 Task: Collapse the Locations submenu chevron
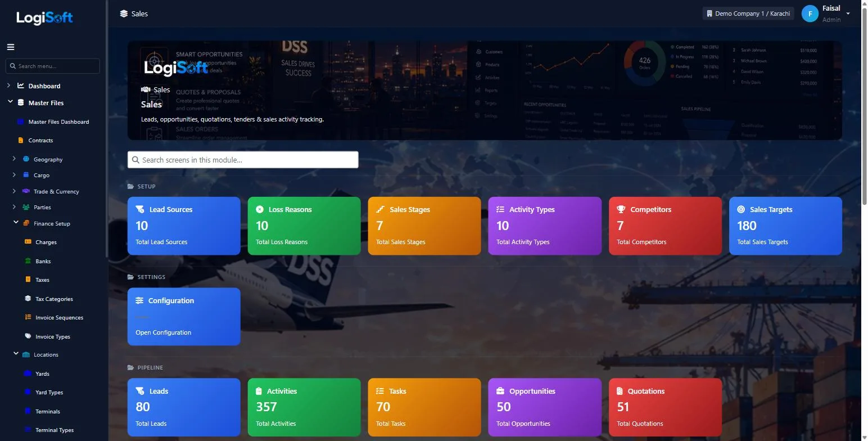pos(16,354)
